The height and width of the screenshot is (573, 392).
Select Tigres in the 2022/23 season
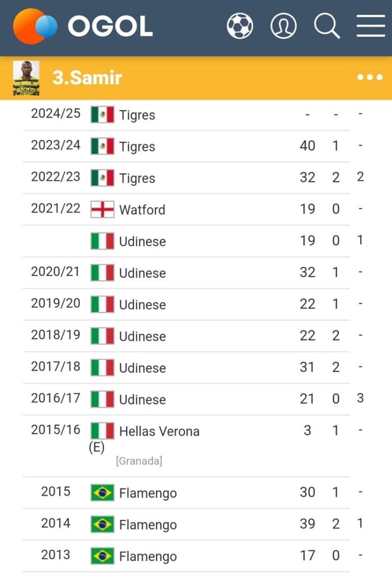pyautogui.click(x=137, y=178)
